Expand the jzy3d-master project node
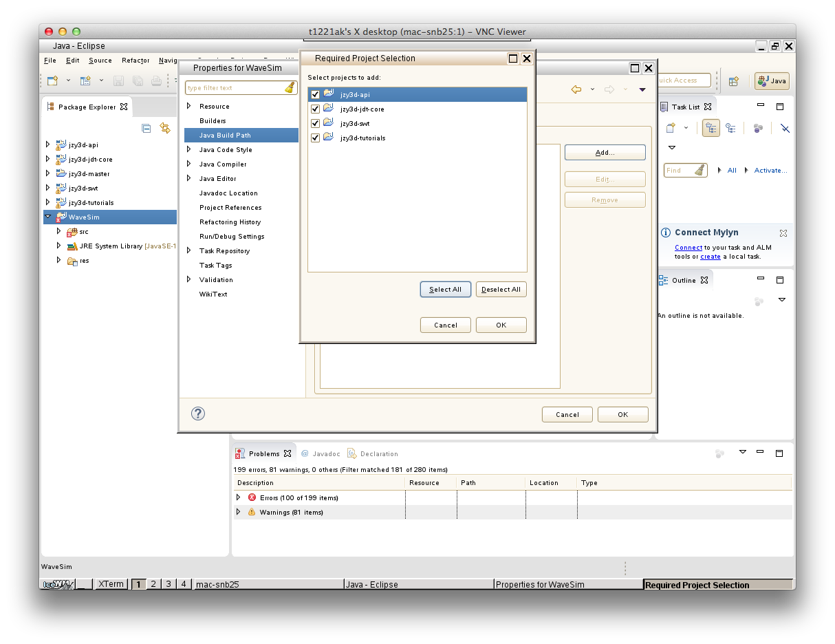 (x=47, y=173)
